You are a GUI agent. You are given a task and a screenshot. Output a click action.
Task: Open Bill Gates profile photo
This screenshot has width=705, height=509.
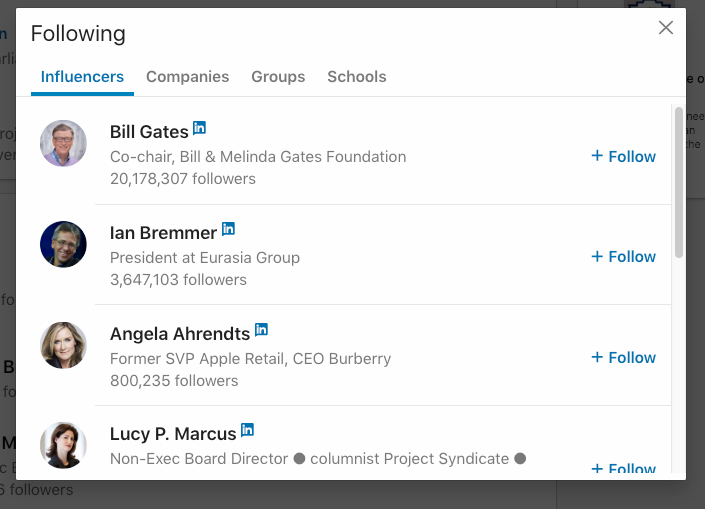pos(63,143)
